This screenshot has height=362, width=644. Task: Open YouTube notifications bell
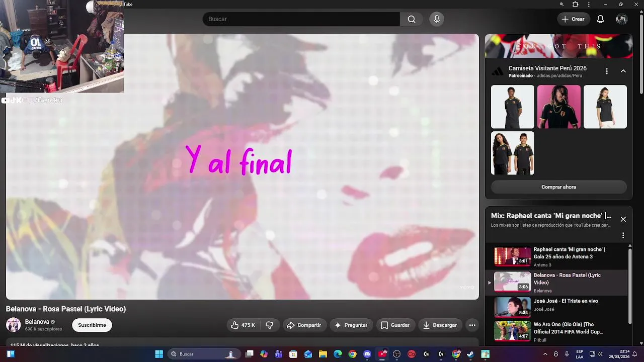[x=600, y=19]
